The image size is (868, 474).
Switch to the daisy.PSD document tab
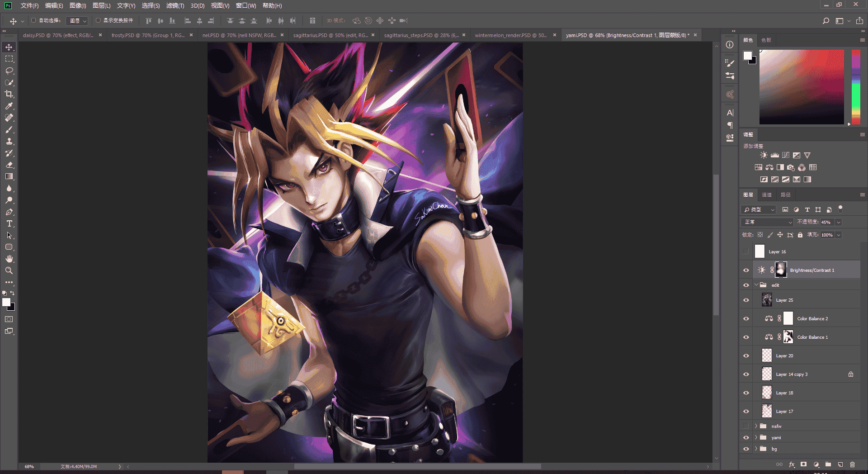tap(58, 35)
